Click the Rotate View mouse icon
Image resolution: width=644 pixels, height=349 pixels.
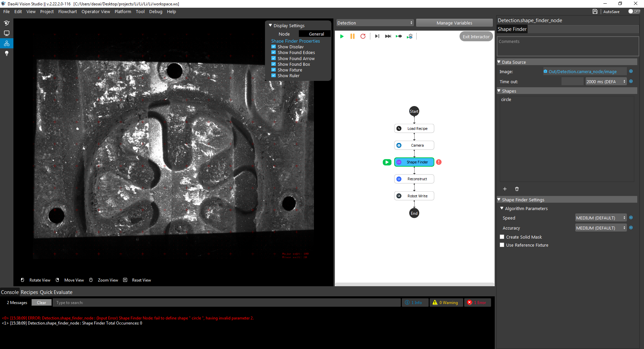click(22, 280)
